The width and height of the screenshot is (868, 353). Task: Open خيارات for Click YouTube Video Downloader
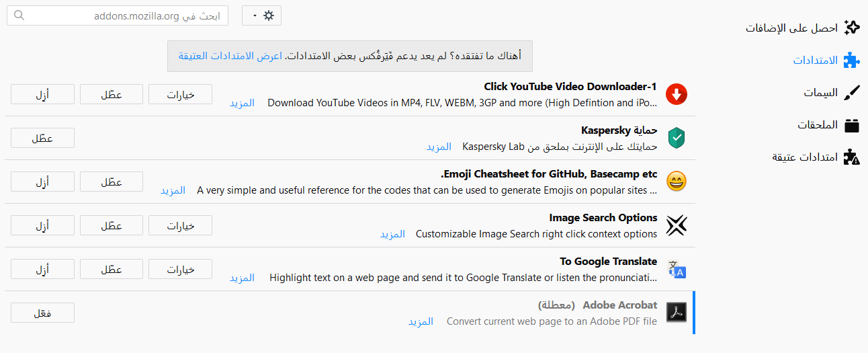180,94
